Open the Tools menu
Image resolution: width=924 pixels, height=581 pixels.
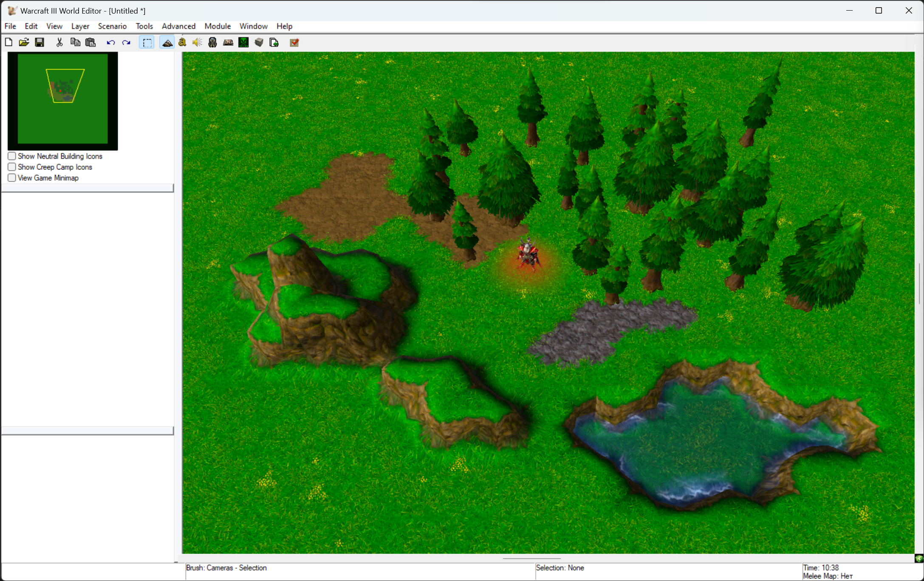click(x=144, y=26)
